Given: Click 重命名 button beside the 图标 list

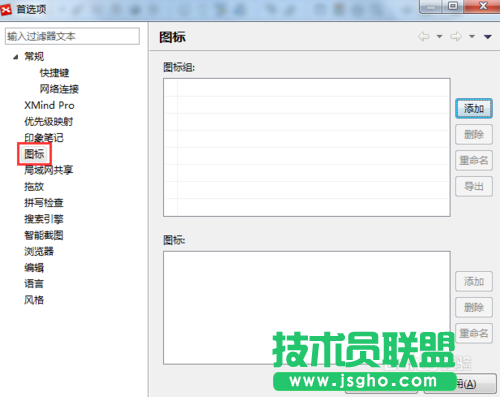Looking at the screenshot, I should click(474, 333).
